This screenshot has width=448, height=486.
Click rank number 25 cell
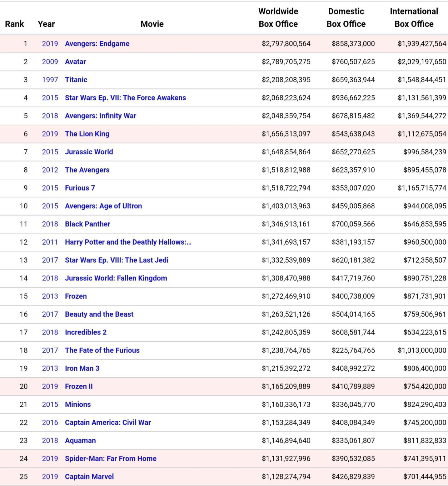coord(24,477)
